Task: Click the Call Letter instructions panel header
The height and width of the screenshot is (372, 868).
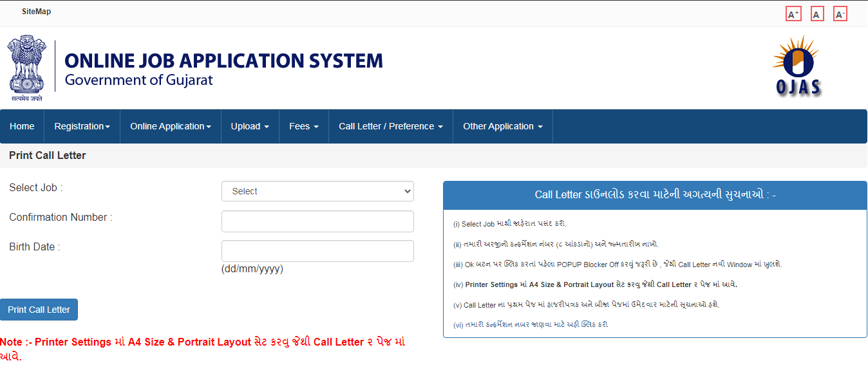Action: click(x=655, y=195)
